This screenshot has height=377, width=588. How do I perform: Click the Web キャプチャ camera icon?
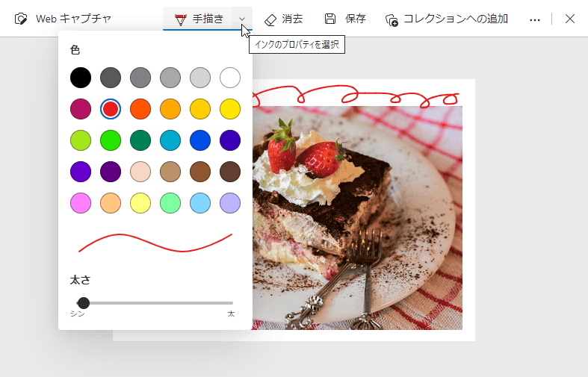(21, 19)
